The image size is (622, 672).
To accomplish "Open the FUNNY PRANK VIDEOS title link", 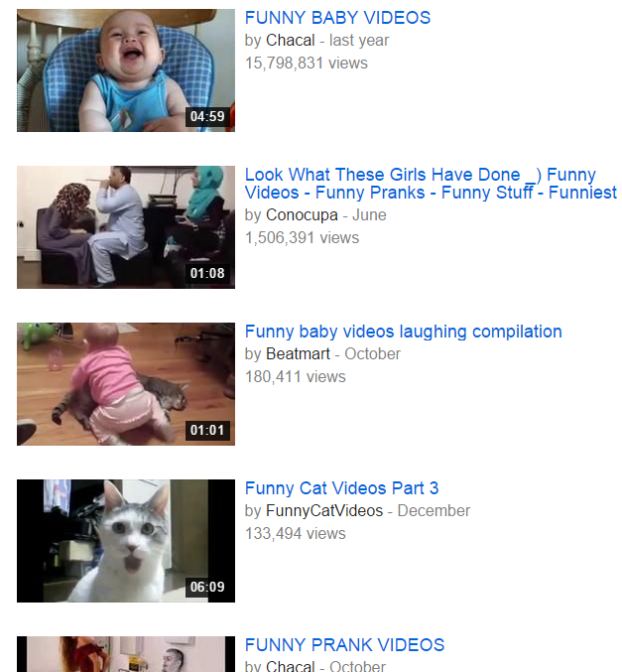I will click(x=344, y=645).
